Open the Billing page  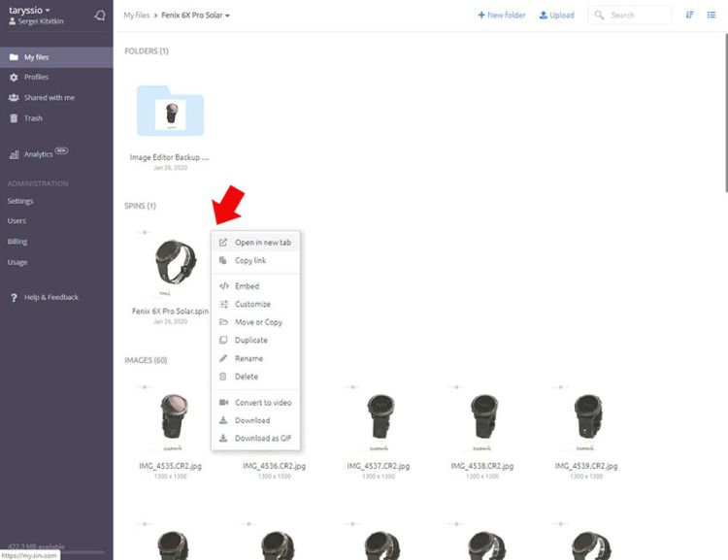(17, 242)
